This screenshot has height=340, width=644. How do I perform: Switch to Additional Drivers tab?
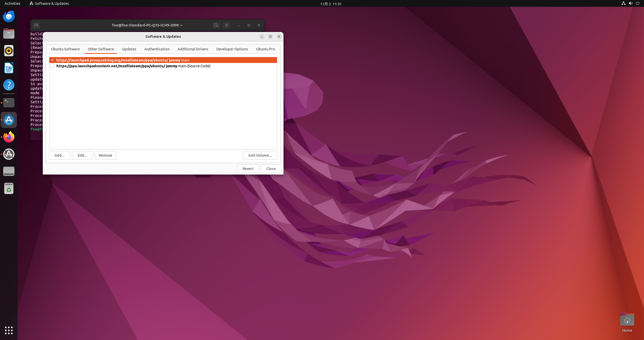point(193,49)
